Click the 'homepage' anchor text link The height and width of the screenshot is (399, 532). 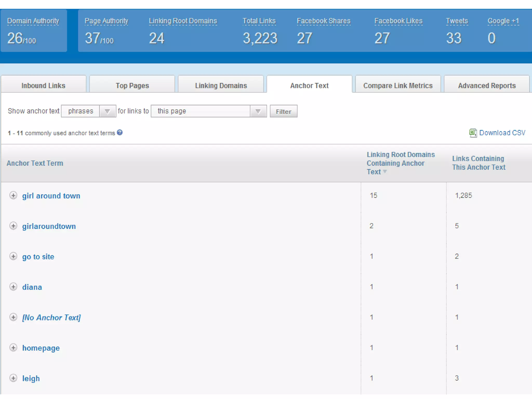point(41,348)
